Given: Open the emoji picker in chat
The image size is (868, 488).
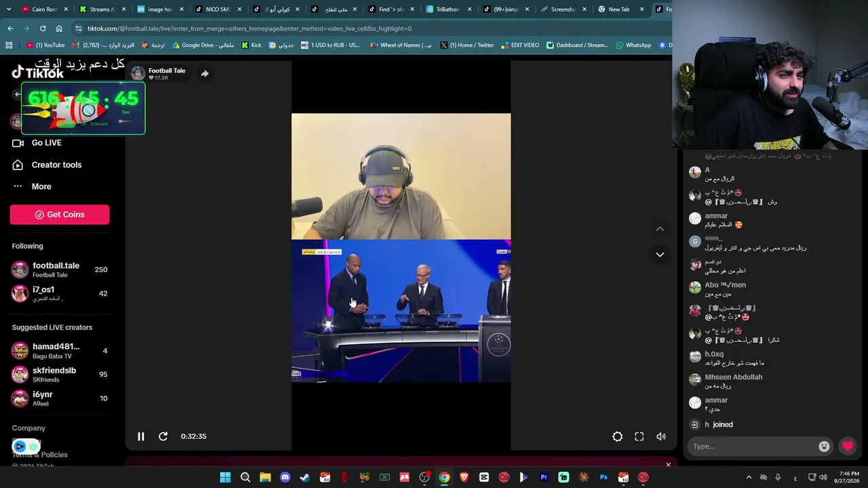Looking at the screenshot, I should [x=824, y=446].
